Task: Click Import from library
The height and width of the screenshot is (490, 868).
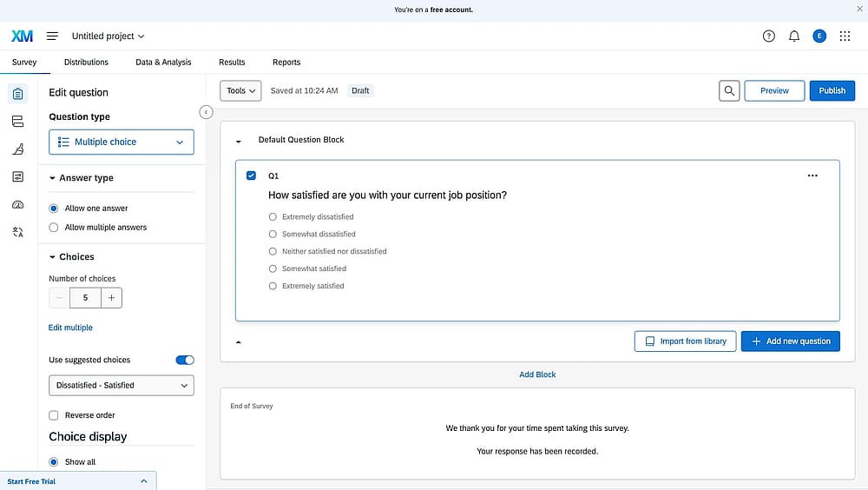Action: pos(686,341)
